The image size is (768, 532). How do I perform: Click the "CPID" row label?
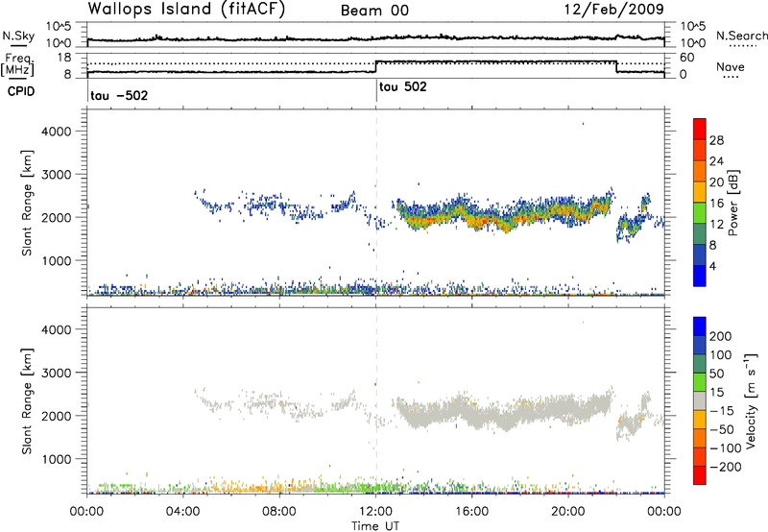coord(21,91)
